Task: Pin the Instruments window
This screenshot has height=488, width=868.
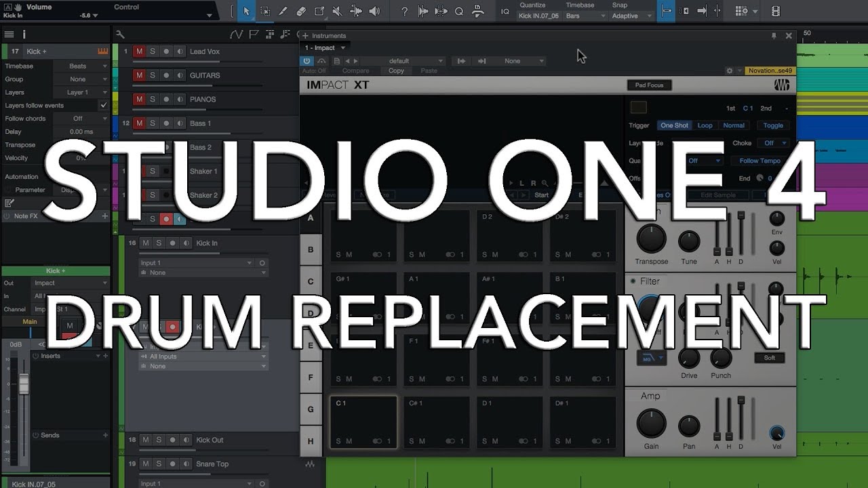Action: pos(774,35)
